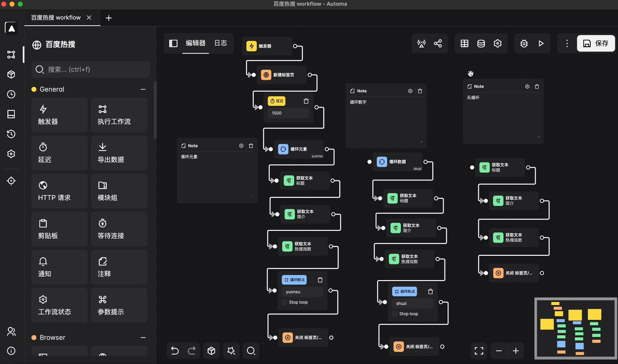Focus the 搜索 block search field

click(91, 69)
